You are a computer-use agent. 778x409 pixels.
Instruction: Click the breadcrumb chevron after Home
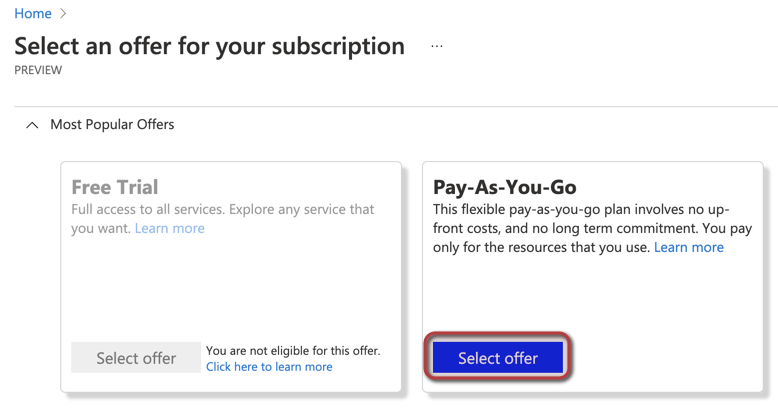click(64, 14)
